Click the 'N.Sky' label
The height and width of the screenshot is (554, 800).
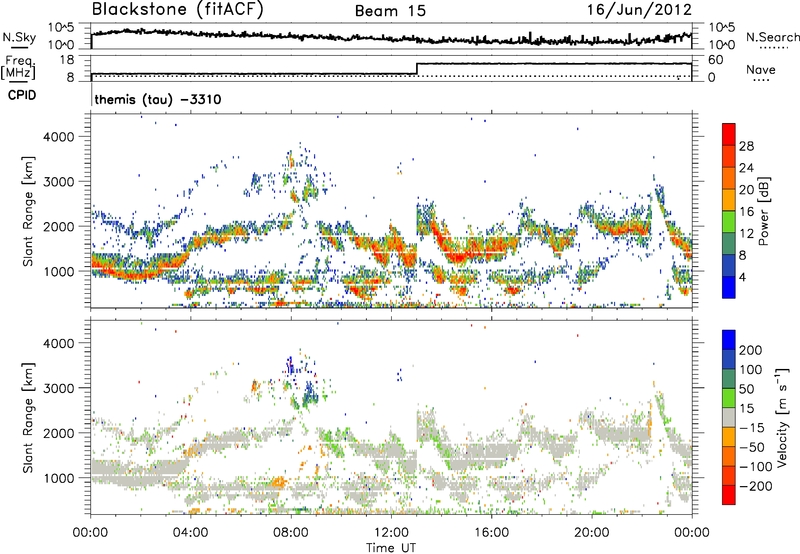19,37
